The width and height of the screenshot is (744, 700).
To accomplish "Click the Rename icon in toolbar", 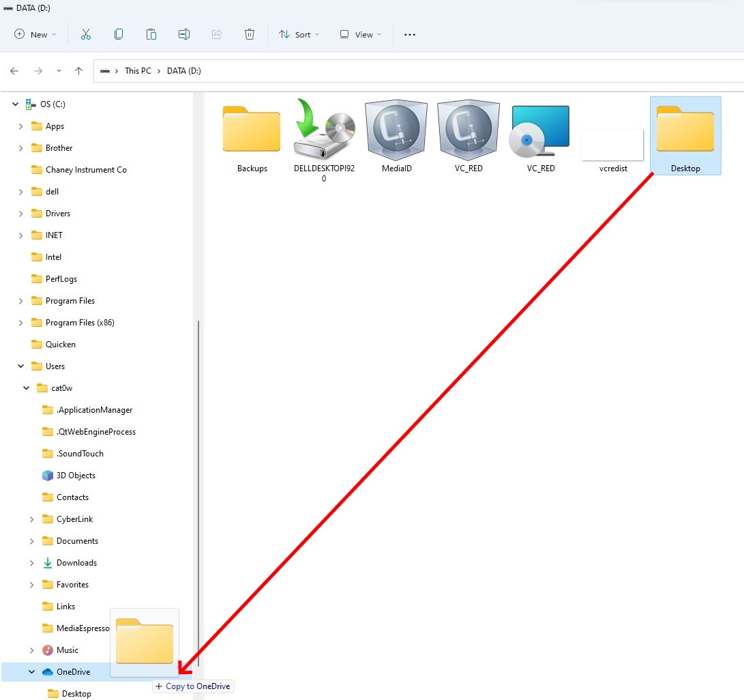I will click(x=184, y=34).
